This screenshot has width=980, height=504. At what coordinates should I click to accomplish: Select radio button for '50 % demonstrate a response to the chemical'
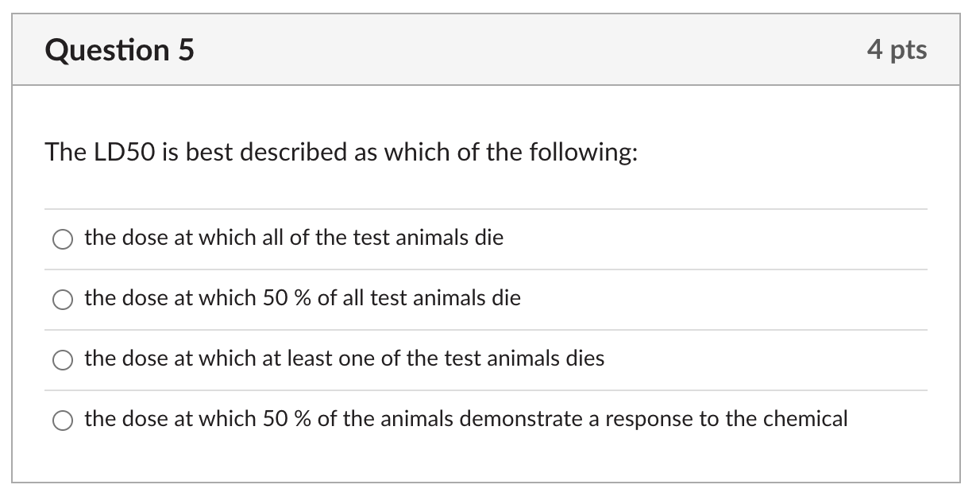coord(62,419)
